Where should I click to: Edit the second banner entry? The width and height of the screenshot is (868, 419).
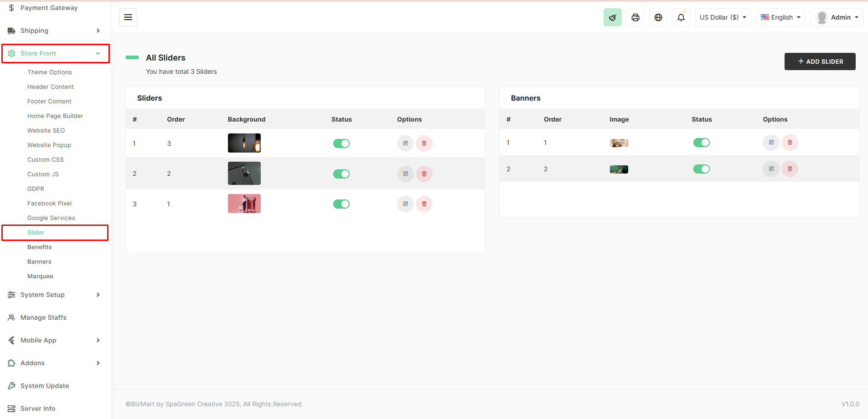click(x=770, y=169)
